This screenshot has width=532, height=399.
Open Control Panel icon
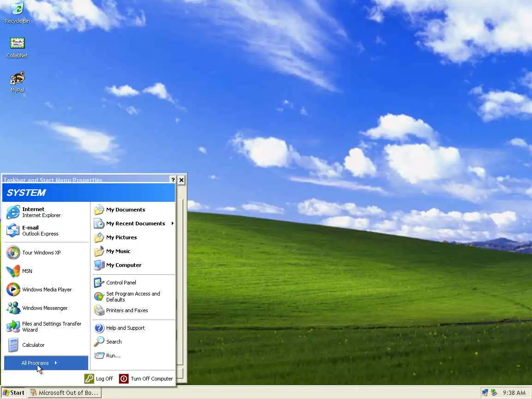coord(99,282)
